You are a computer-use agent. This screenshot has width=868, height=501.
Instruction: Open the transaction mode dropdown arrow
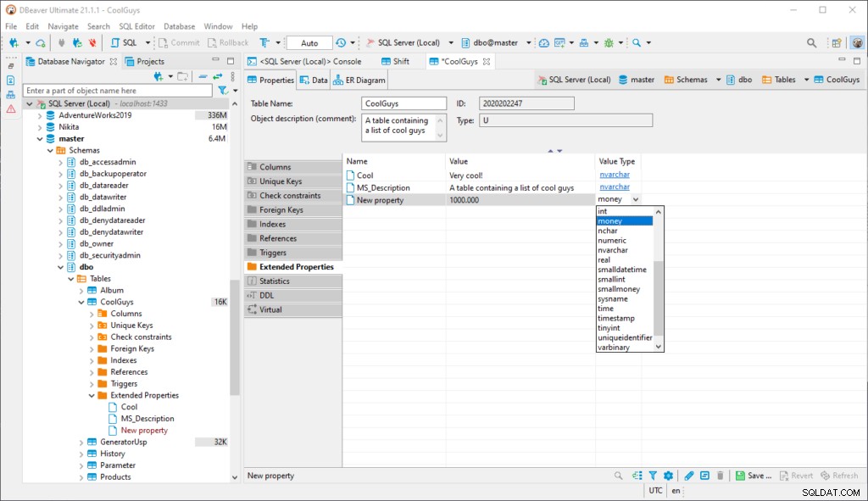(x=278, y=42)
